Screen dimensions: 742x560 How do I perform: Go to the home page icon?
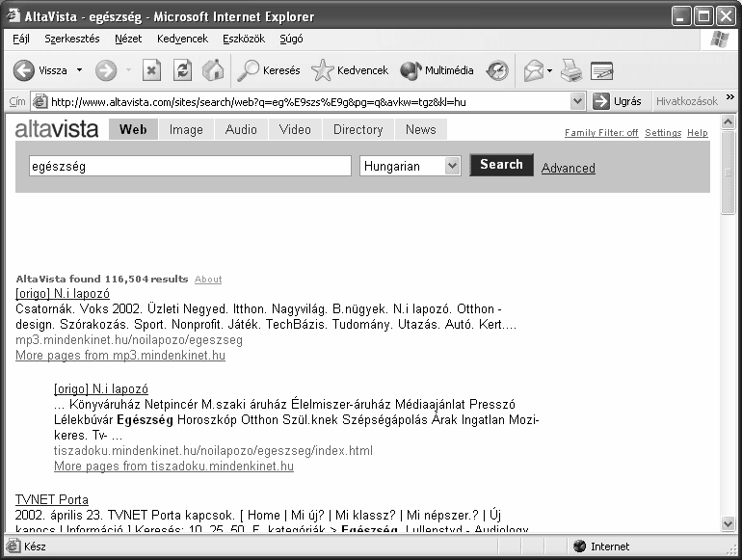213,70
